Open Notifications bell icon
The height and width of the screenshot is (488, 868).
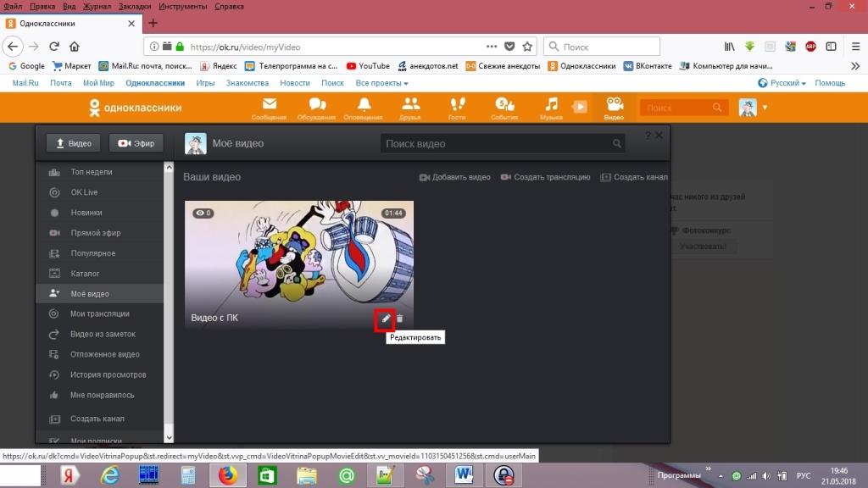363,108
